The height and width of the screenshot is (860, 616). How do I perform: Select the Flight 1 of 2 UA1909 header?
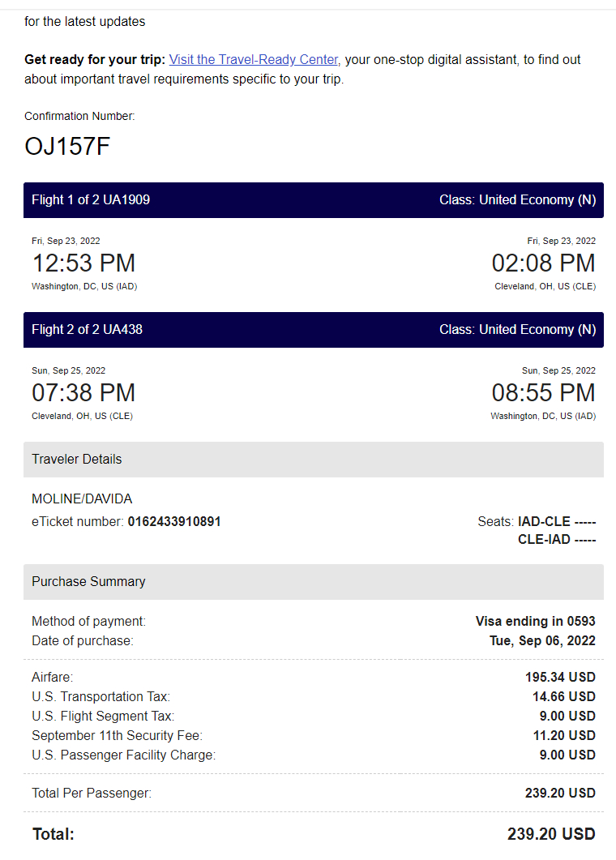91,200
